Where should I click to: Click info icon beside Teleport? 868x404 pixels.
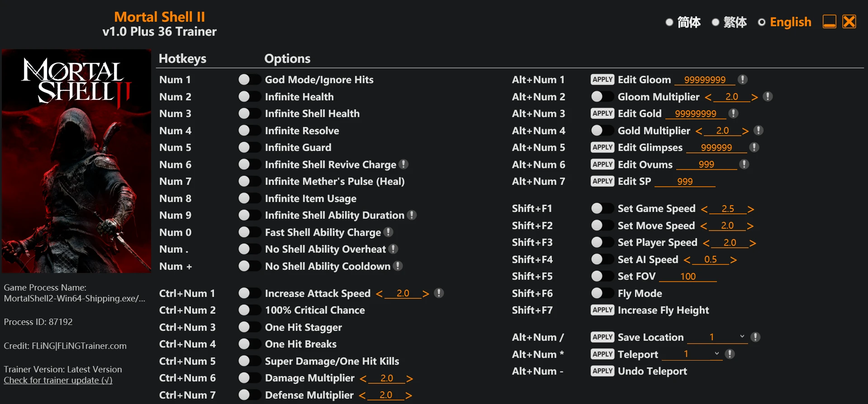(730, 354)
